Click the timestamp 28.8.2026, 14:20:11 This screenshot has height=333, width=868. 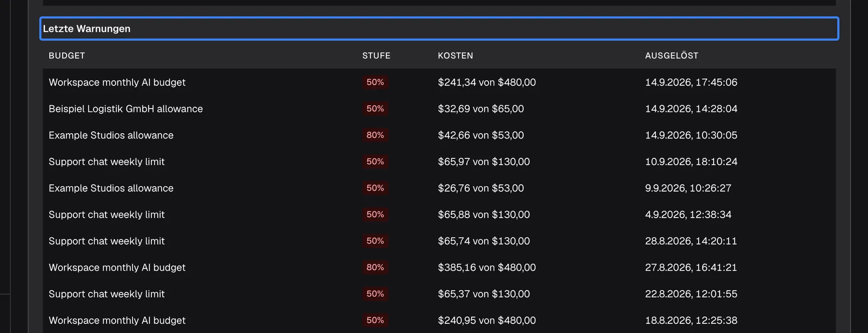pyautogui.click(x=691, y=241)
